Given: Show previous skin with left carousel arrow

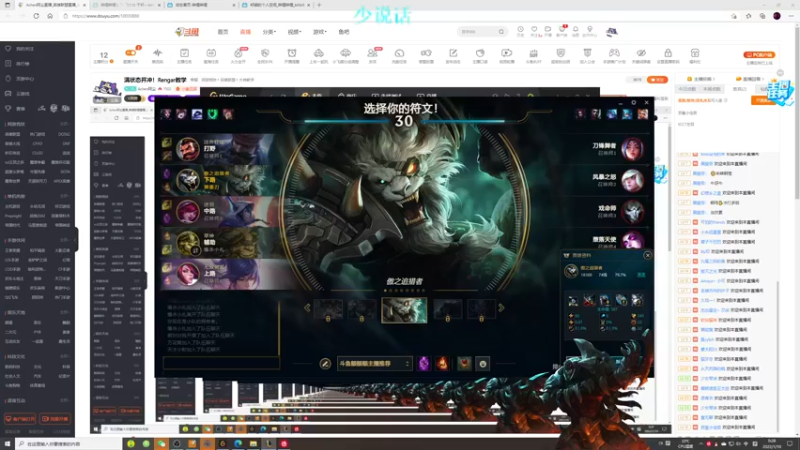Looking at the screenshot, I should click(x=307, y=308).
